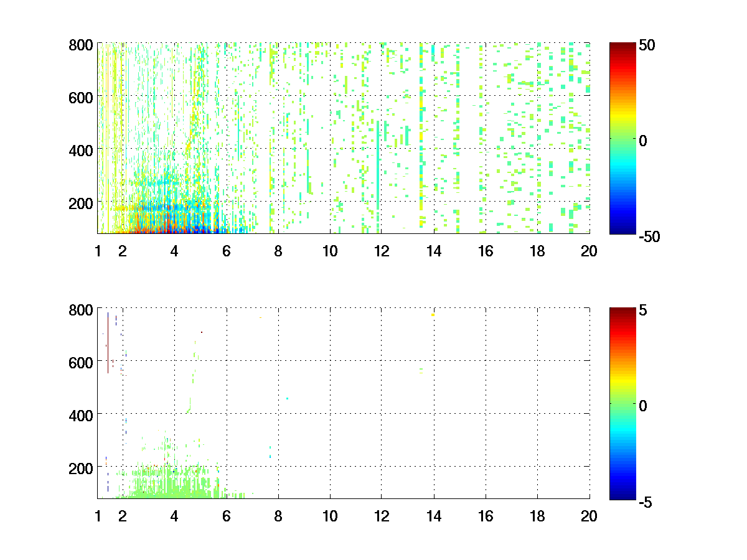The width and height of the screenshot is (747, 560).
Task: Click x-axis tick 1 under upper plot
Action: [x=98, y=251]
